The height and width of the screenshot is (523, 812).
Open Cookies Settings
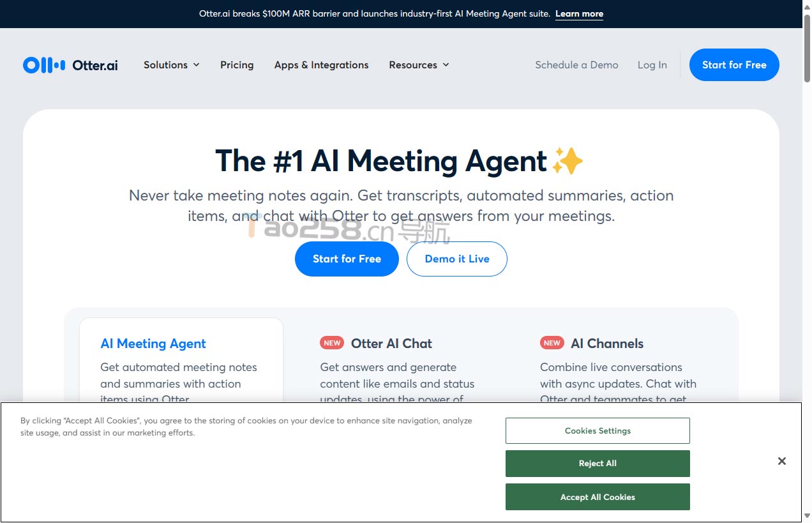tap(598, 431)
